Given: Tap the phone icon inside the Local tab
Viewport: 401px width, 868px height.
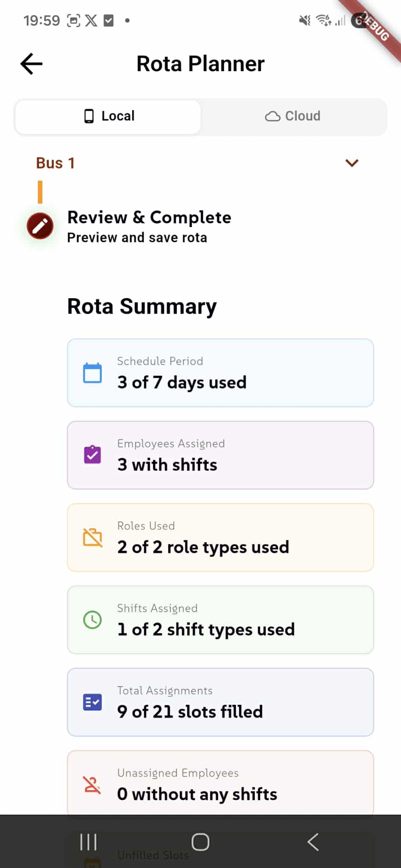Looking at the screenshot, I should 89,116.
